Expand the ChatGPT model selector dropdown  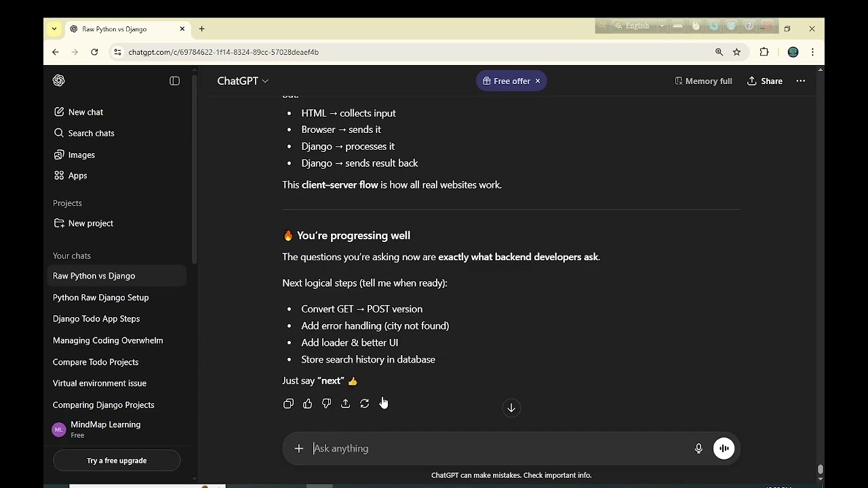point(243,81)
